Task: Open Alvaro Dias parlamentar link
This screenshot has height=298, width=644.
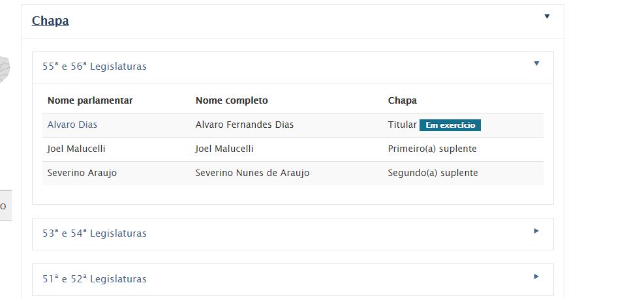Action: pos(72,125)
